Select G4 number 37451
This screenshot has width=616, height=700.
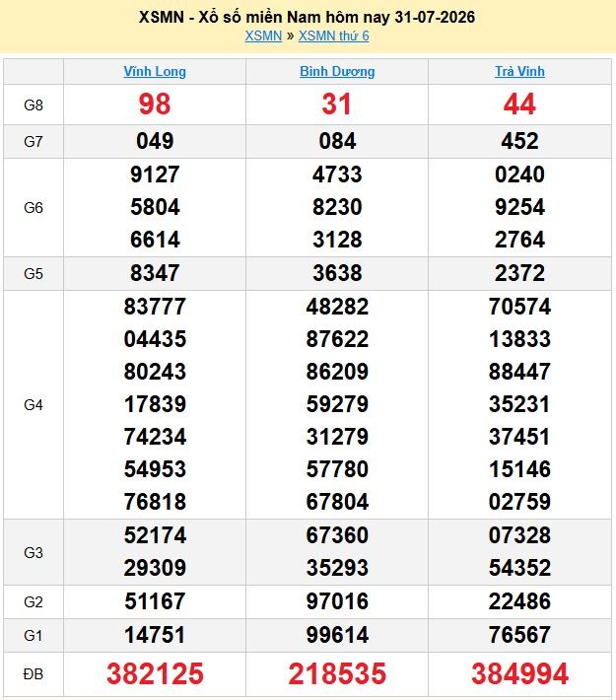pos(519,437)
